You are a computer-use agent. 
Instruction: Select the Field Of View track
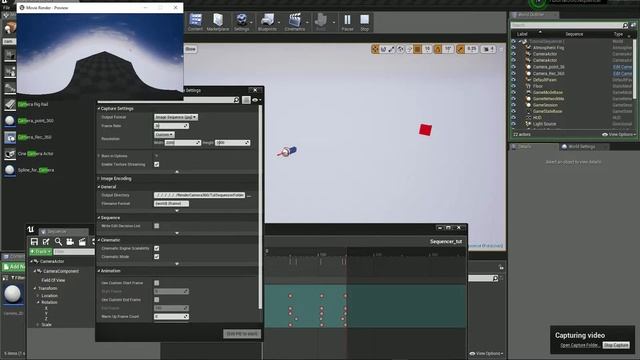click(x=53, y=280)
